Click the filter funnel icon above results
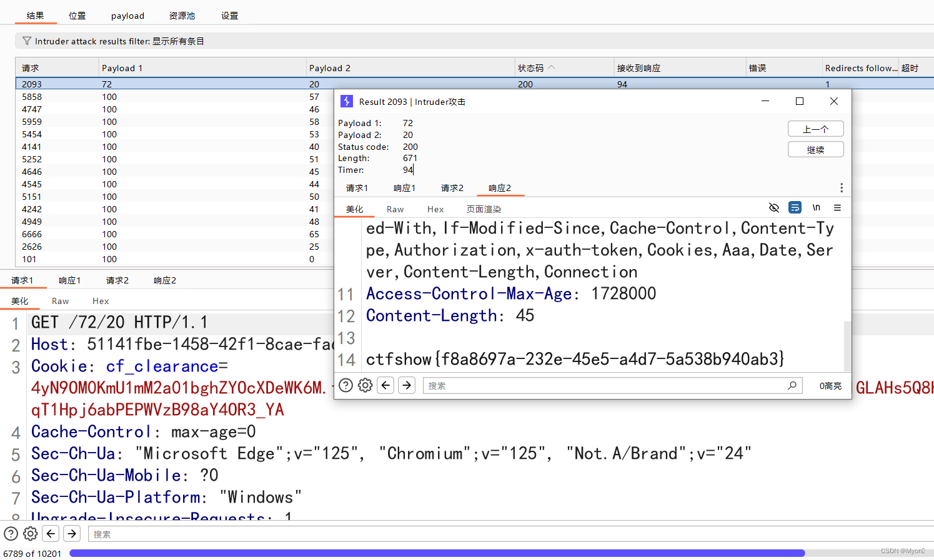The width and height of the screenshot is (934, 560). pyautogui.click(x=26, y=41)
